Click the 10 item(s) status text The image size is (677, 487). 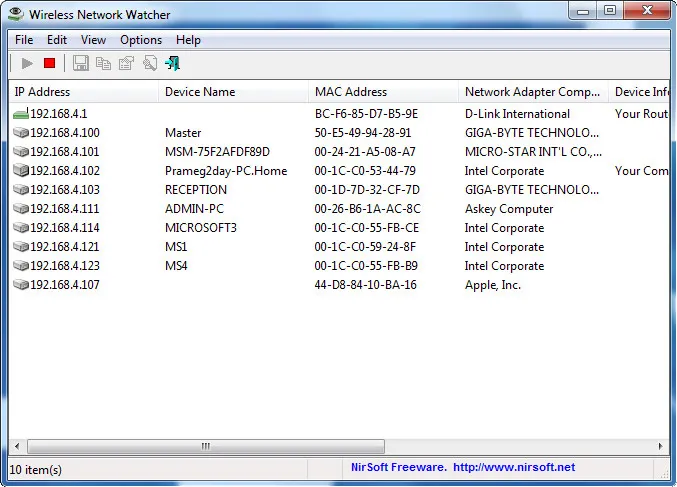(35, 469)
